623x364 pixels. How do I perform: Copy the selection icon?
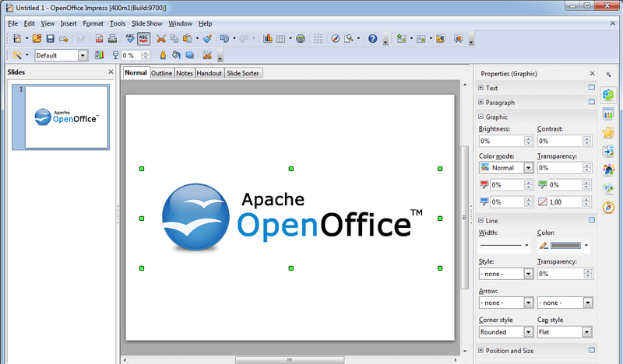(x=174, y=39)
